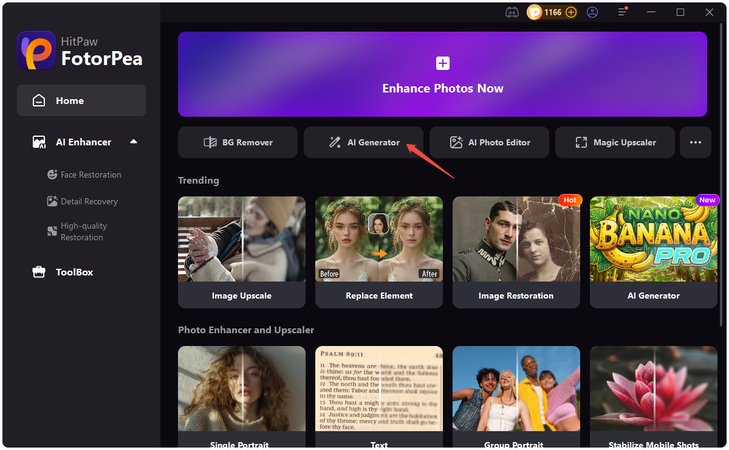
Task: Open Image Restoration trending card
Action: (516, 252)
